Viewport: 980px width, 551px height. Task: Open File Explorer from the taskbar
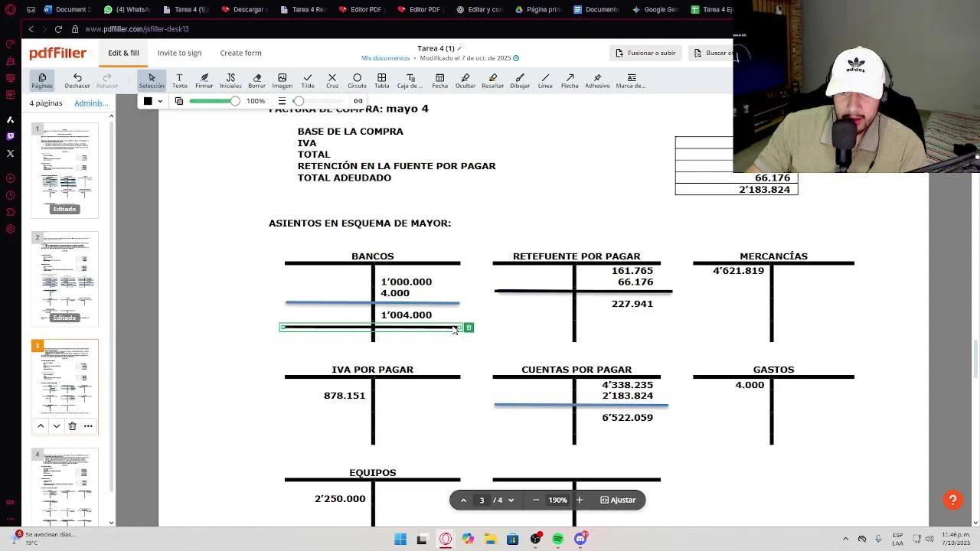(x=490, y=540)
